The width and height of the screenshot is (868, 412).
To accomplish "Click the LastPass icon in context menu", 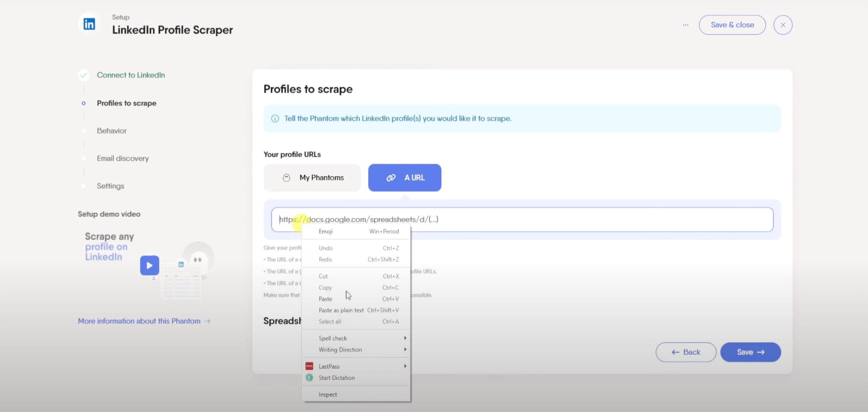I will (309, 366).
